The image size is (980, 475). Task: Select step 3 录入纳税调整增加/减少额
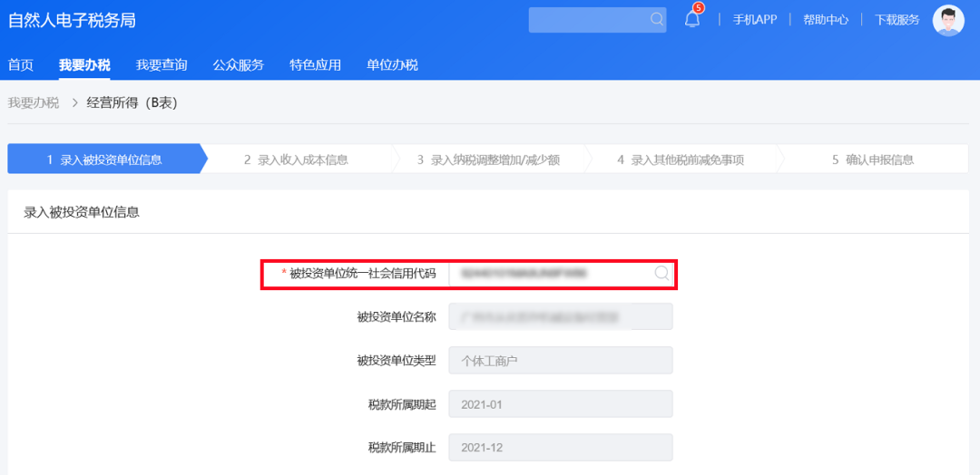488,160
